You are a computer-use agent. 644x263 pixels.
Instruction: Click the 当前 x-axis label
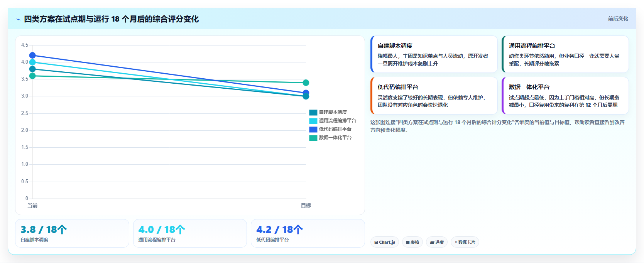(32, 206)
